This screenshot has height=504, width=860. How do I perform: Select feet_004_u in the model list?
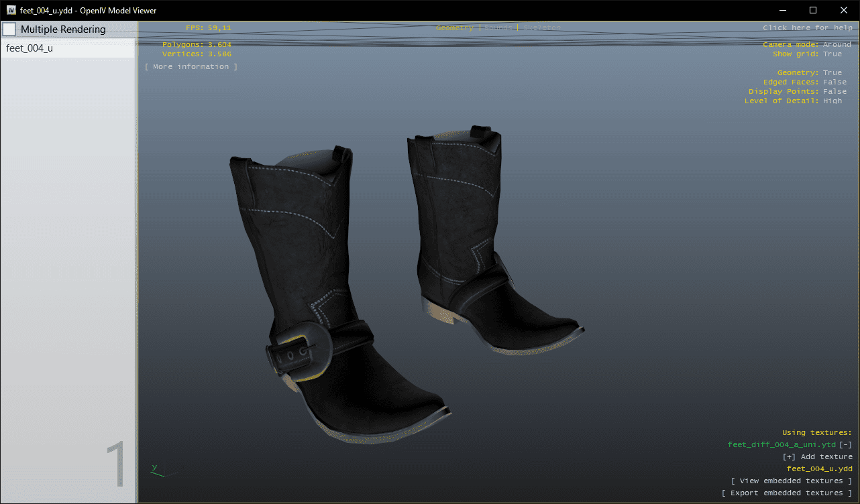[x=30, y=48]
